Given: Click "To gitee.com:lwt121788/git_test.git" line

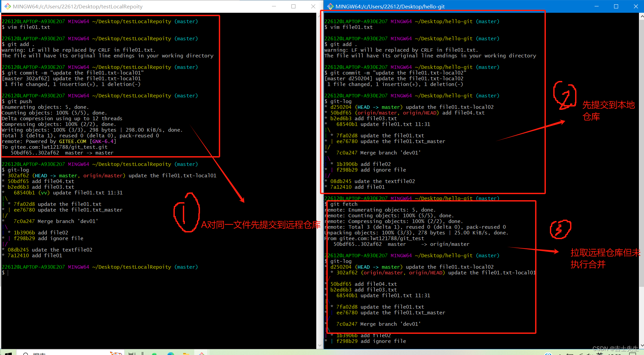Looking at the screenshot, I should point(55,147).
